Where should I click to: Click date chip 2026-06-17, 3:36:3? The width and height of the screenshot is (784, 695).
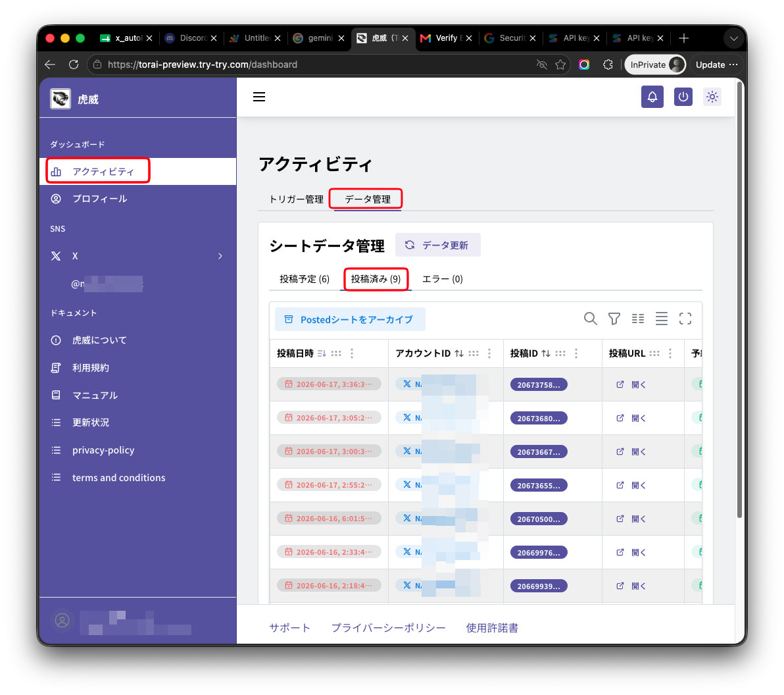click(x=329, y=384)
